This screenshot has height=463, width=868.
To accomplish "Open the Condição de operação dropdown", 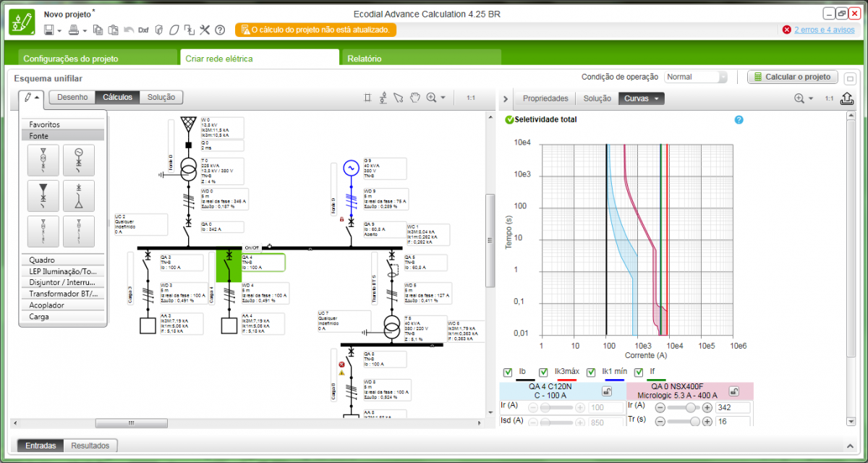I will click(x=696, y=77).
